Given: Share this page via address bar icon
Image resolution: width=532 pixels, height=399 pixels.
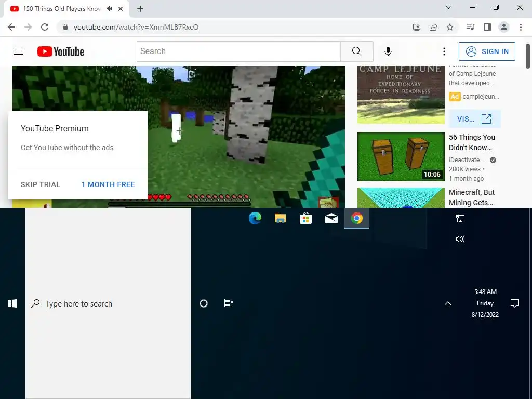Looking at the screenshot, I should (433, 27).
